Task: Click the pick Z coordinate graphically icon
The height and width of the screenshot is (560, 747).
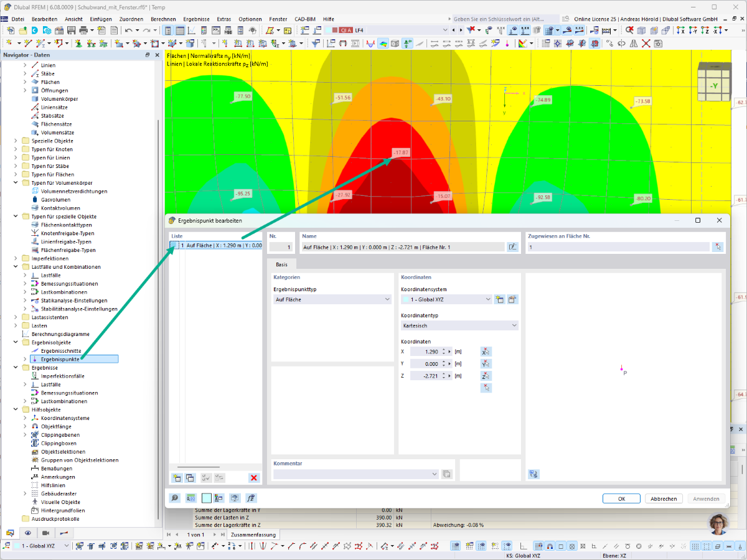Action: tap(486, 376)
